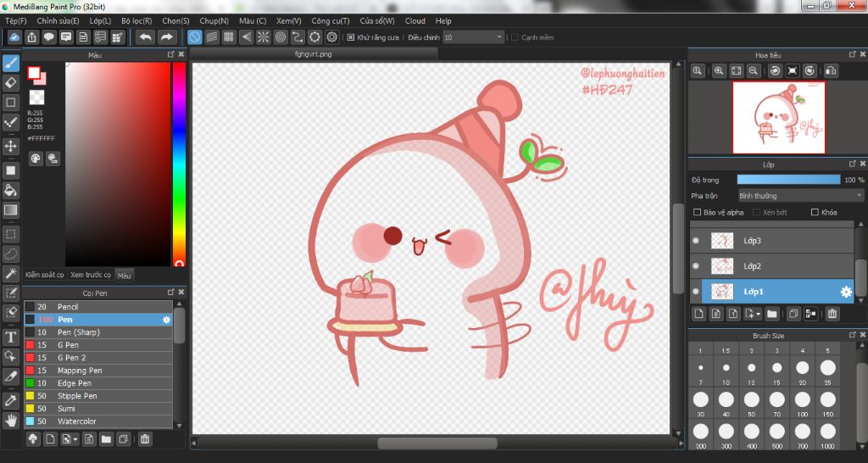The width and height of the screenshot is (868, 463).
Task: Open the add brush dropdown in brush panel
Action: click(75, 440)
